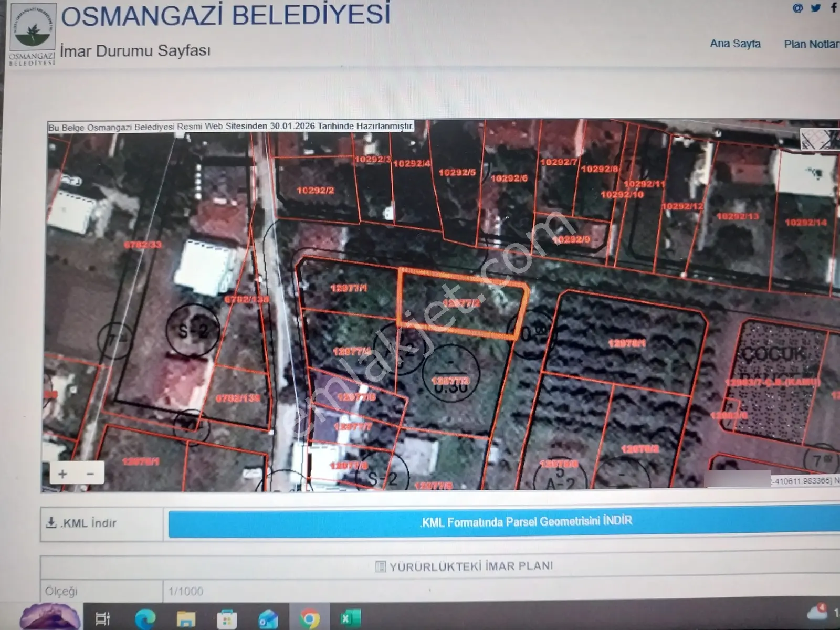Click the .KML İndir label
Viewport: 840px width, 630px height.
pos(88,523)
